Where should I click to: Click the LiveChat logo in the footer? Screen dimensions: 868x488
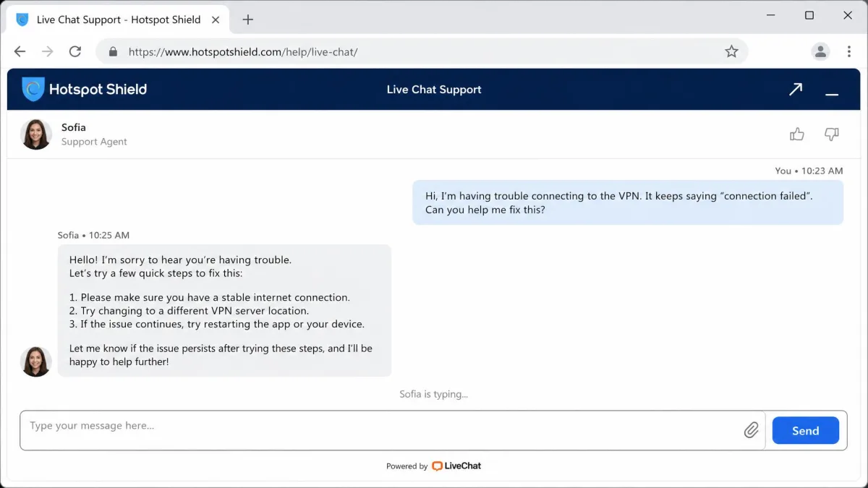pos(456,466)
